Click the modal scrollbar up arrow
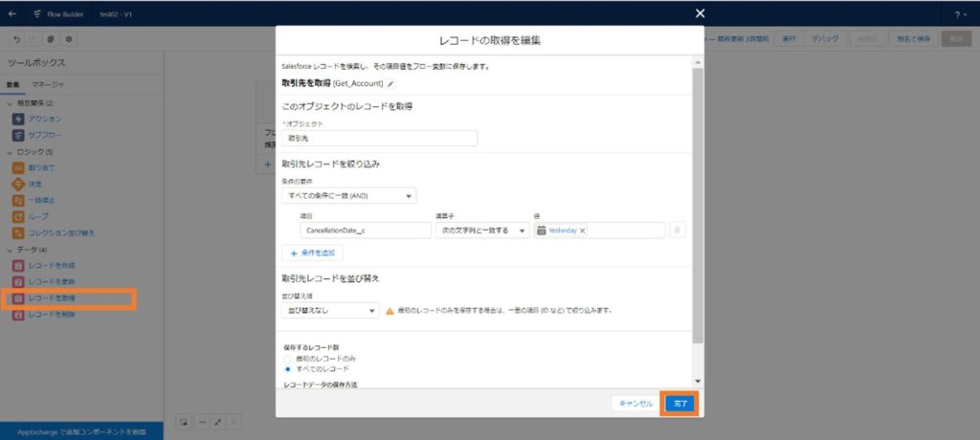Image resolution: width=980 pixels, height=440 pixels. [698, 63]
